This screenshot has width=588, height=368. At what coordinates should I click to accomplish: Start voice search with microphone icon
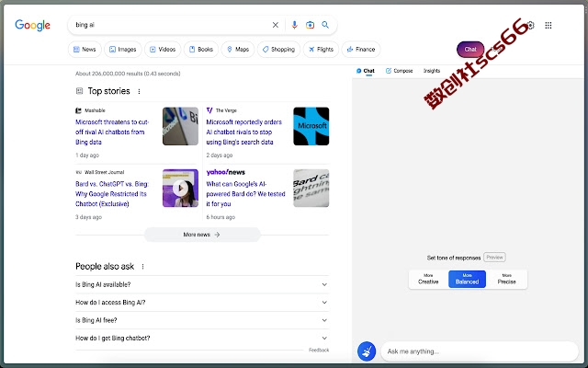(294, 25)
